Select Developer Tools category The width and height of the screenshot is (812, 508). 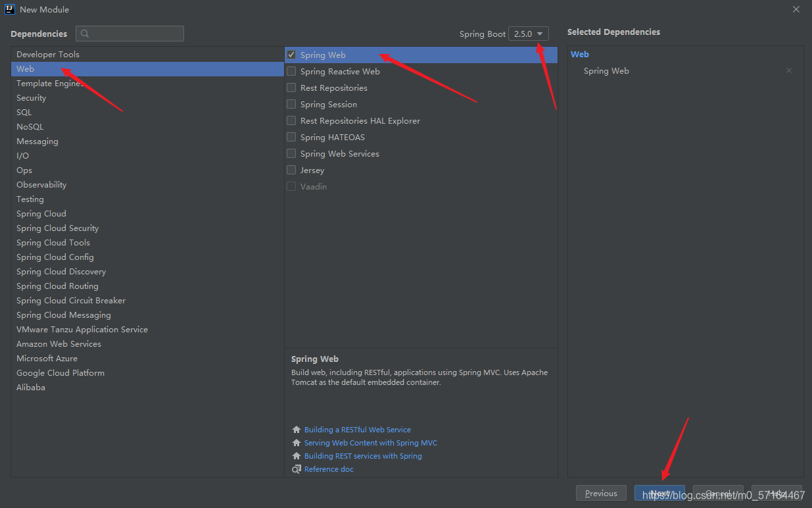[x=147, y=54]
